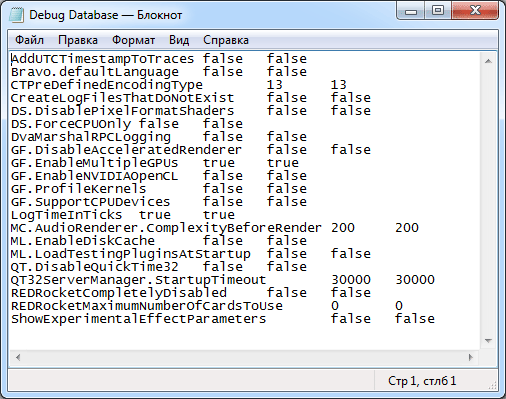Click CreateLogFilesThatDoNotExist line

click(122, 98)
